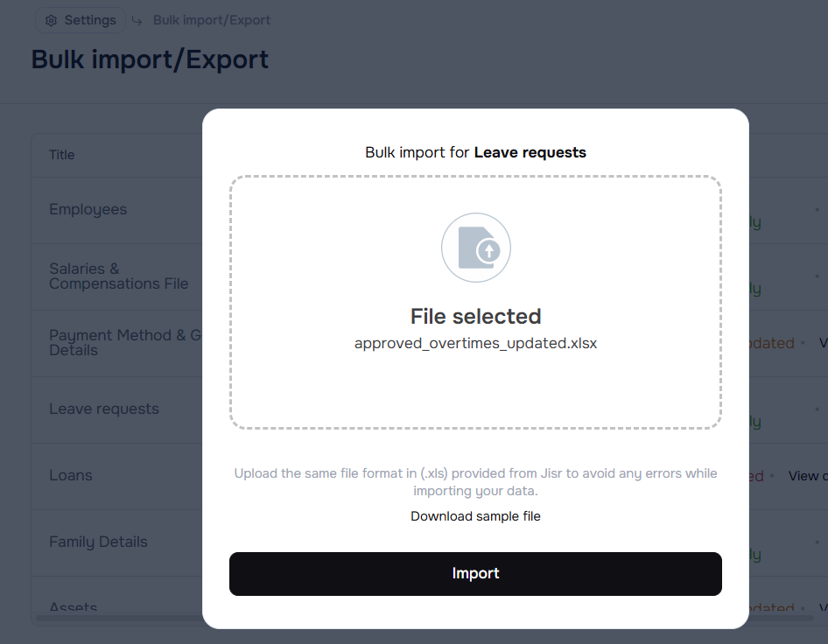Select the Leave requests row in the list
This screenshot has height=644, width=828.
tap(104, 409)
